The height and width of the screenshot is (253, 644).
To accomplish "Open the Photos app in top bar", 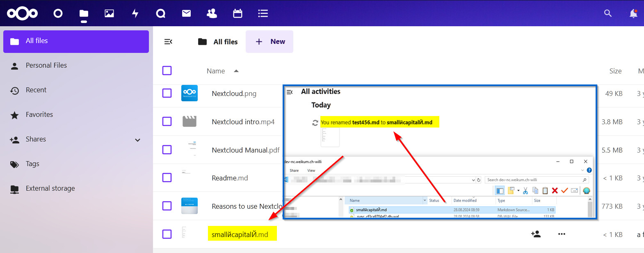I will point(109,14).
